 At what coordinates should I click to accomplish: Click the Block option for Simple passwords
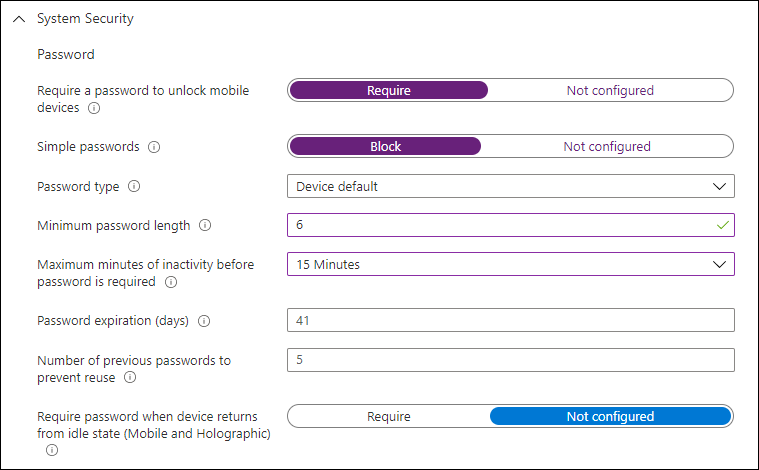coord(385,147)
